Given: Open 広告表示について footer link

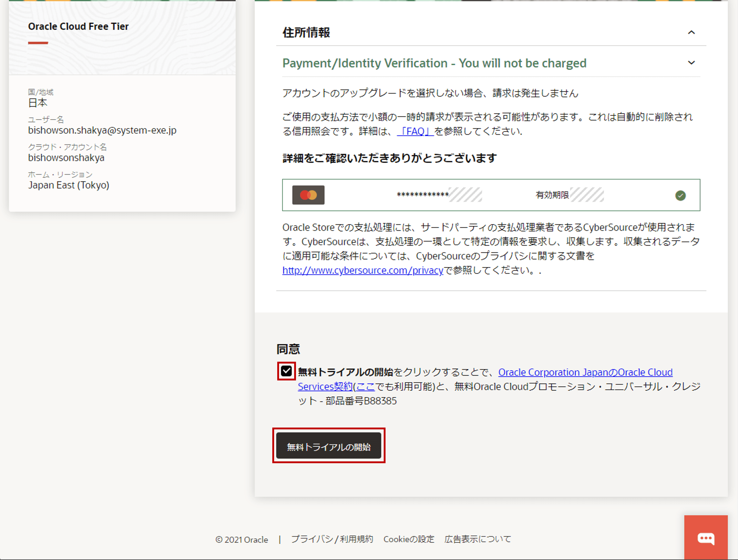Looking at the screenshot, I should point(477,539).
